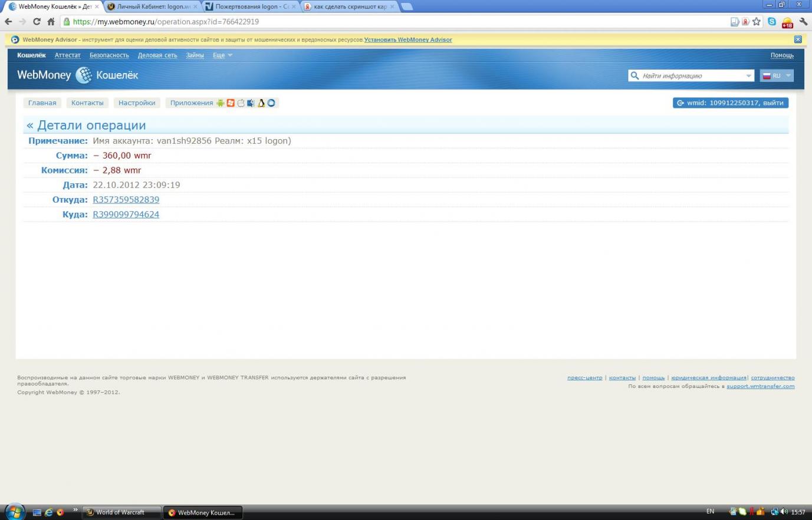The image size is (812, 520).
Task: Click the Android app icon next to Приложения
Action: (221, 103)
